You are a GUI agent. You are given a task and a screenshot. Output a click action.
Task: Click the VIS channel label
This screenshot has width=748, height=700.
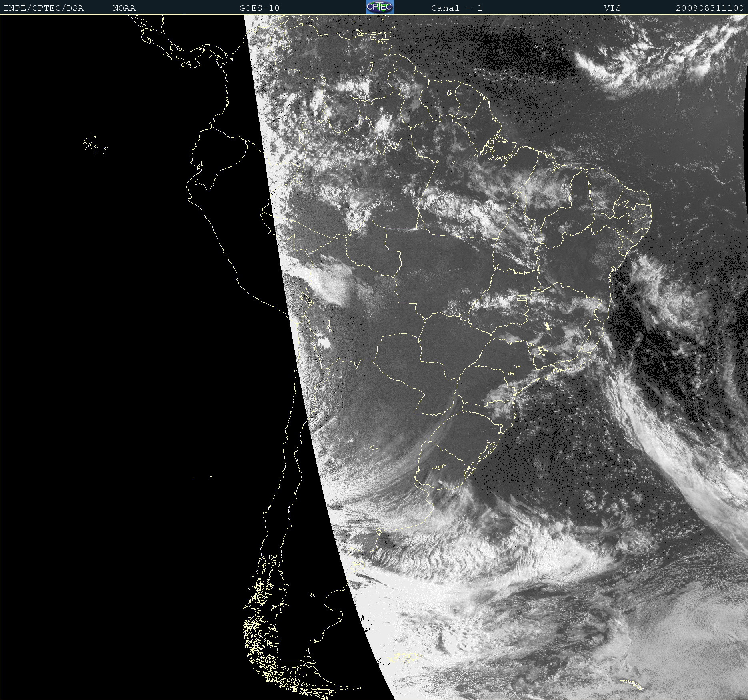tap(612, 8)
